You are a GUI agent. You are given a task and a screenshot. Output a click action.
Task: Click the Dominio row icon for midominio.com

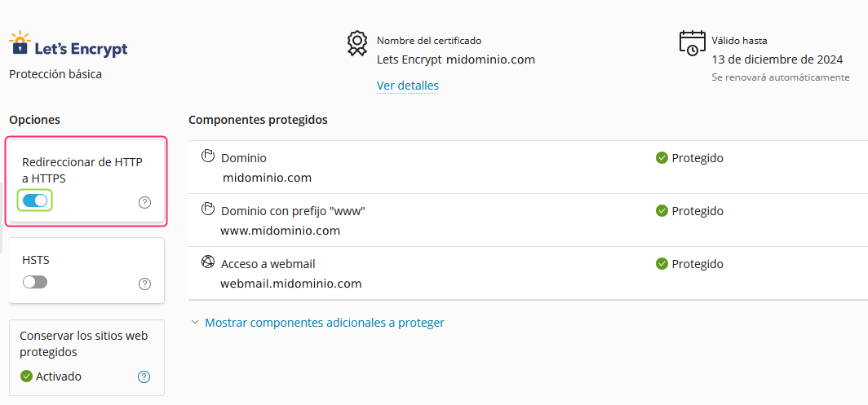click(207, 156)
